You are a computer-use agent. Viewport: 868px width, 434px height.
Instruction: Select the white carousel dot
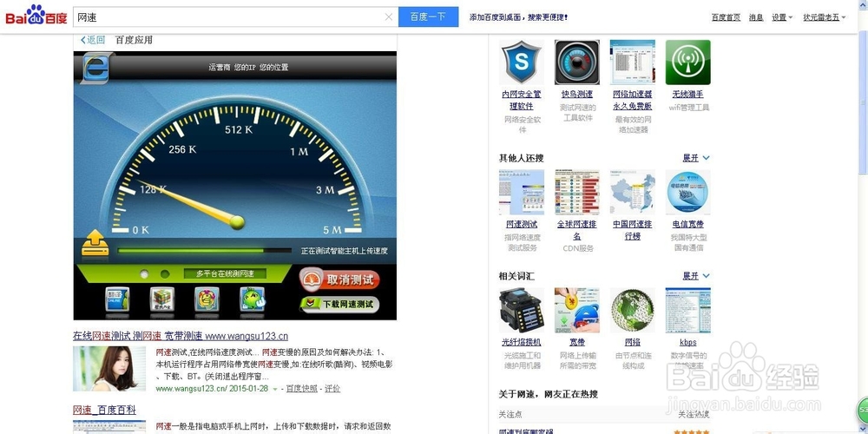point(144,274)
